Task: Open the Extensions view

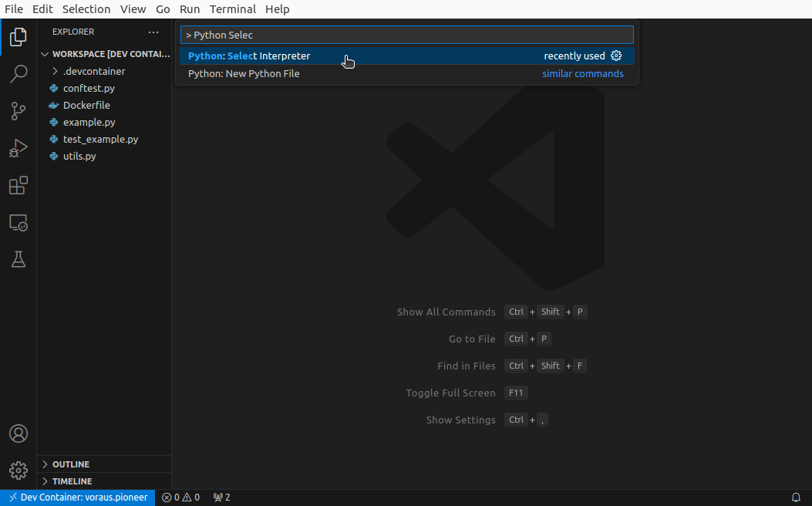Action: coord(19,186)
